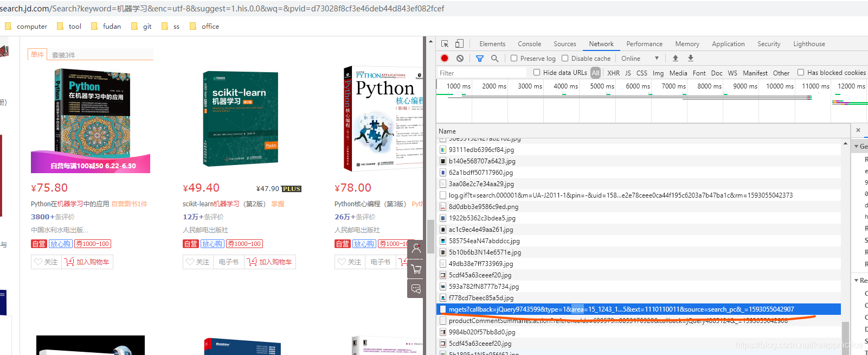Filter requests by XHR type
The image size is (868, 355).
[613, 73]
